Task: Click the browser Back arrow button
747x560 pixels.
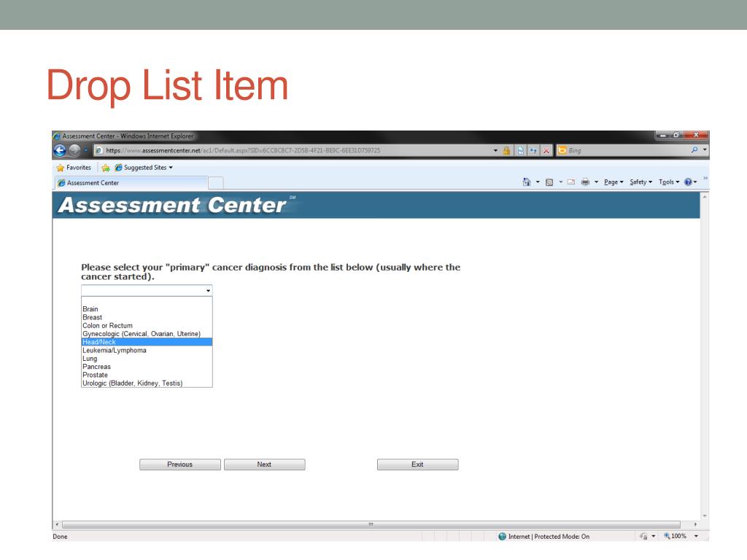Action: 60,150
